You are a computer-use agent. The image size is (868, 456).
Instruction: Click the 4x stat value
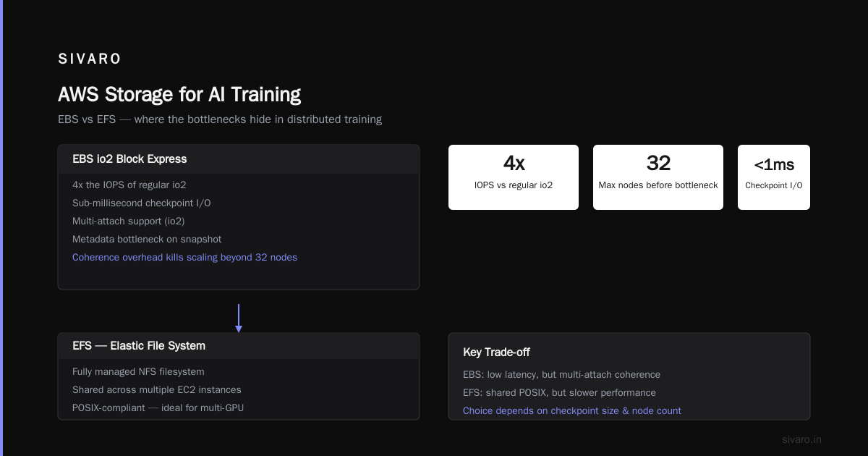coord(514,164)
